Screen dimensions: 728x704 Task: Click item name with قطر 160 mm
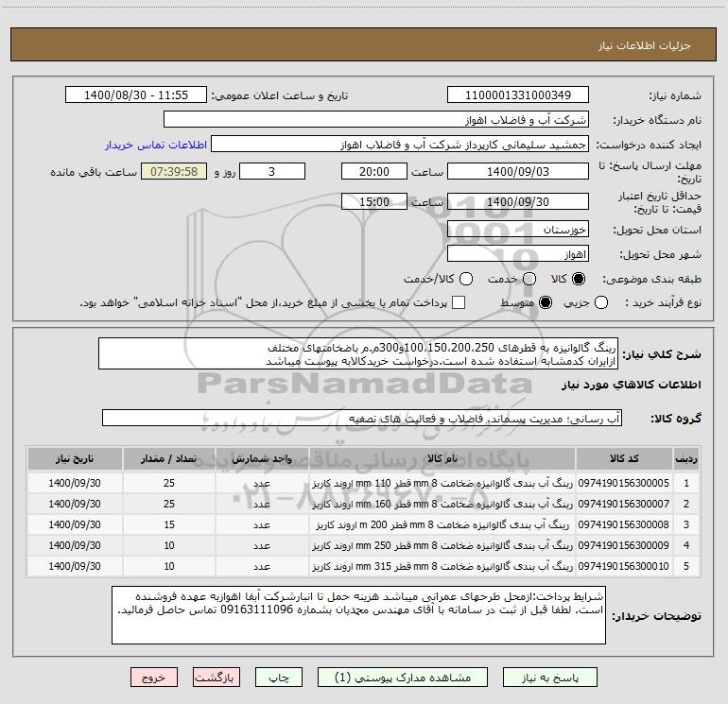442,504
